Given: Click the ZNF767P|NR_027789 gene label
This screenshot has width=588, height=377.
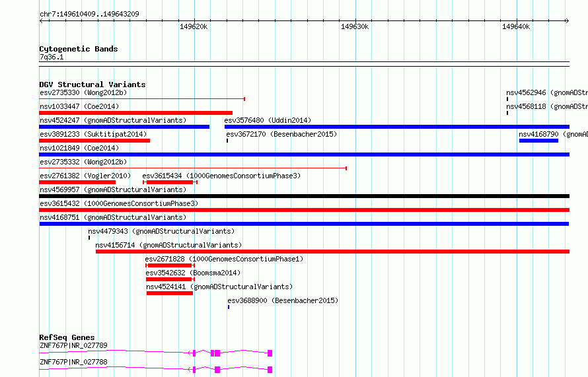Looking at the screenshot, I should coord(73,345).
